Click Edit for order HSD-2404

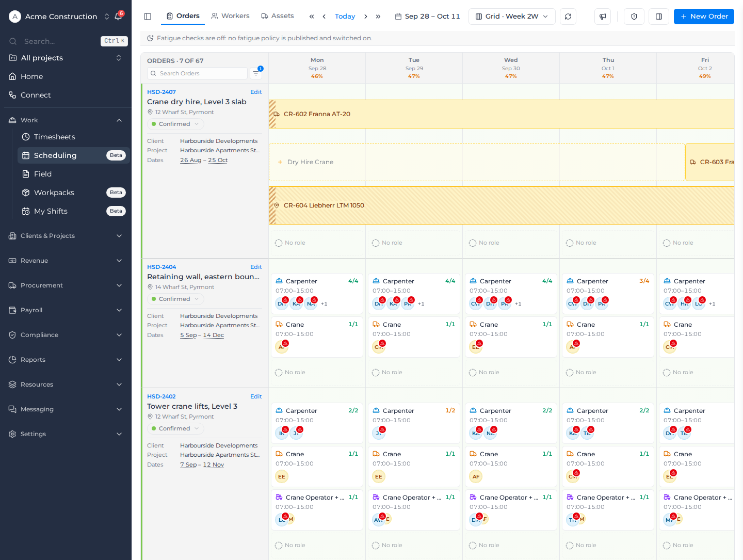coord(256,267)
